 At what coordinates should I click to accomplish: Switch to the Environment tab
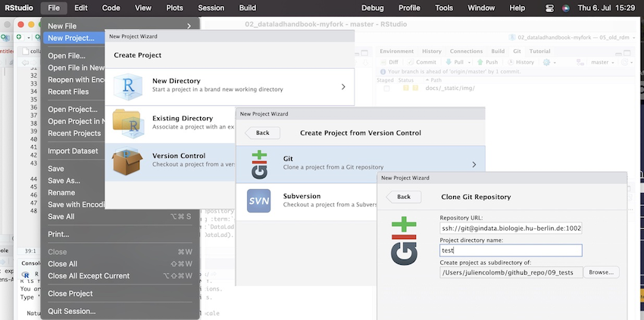(x=396, y=51)
